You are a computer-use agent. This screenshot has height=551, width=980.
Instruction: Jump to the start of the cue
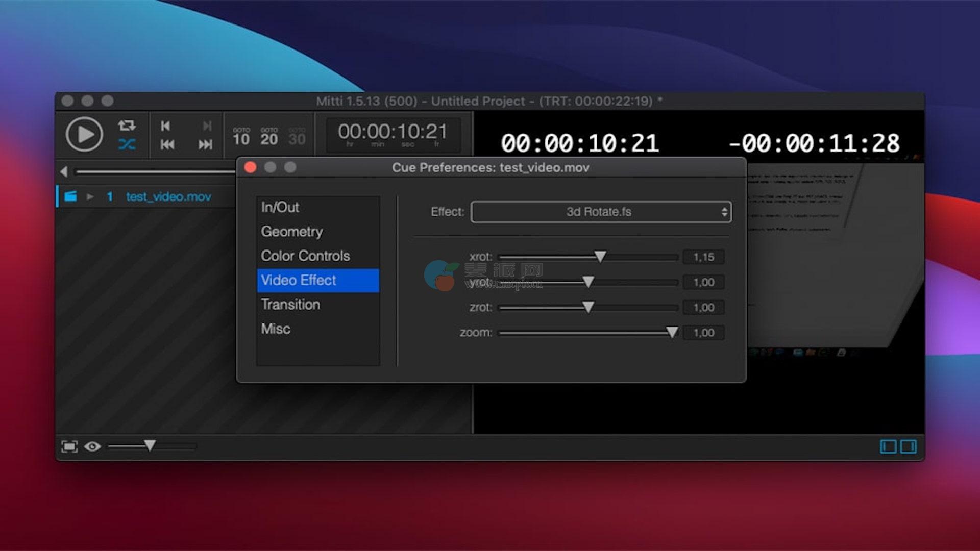point(165,126)
